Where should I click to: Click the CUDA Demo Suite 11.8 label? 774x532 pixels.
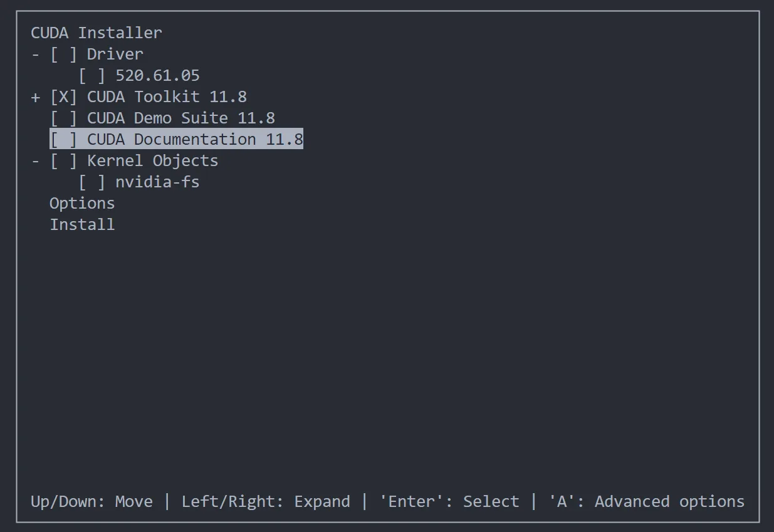pyautogui.click(x=180, y=118)
